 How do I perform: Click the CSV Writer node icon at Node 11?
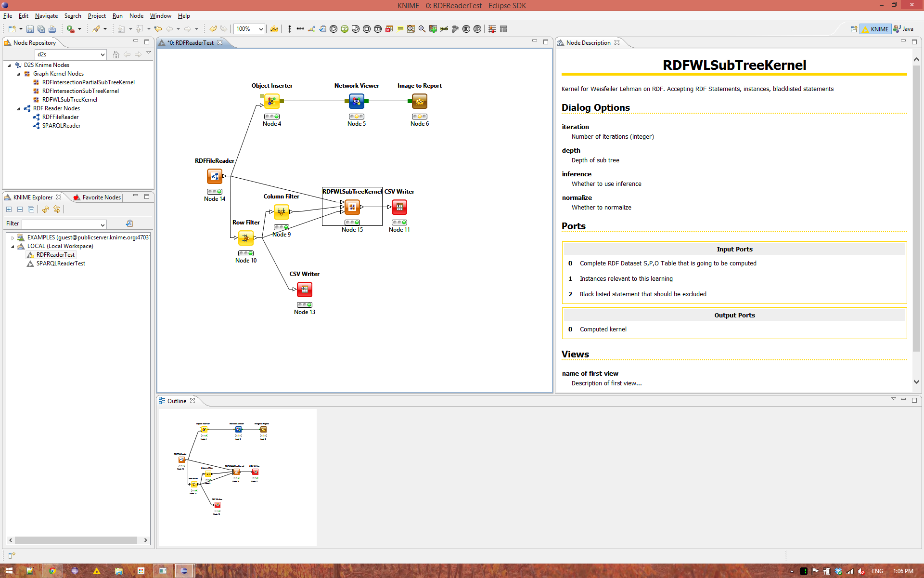point(398,207)
